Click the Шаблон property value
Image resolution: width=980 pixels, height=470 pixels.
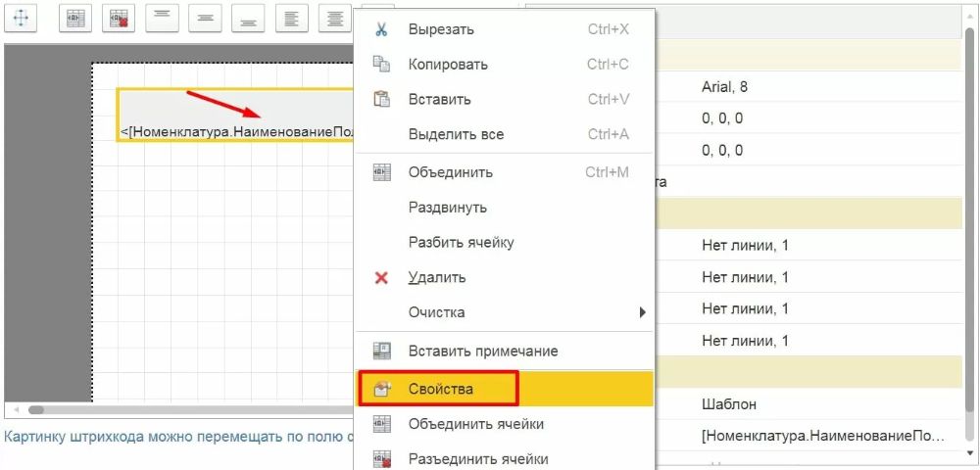point(729,404)
